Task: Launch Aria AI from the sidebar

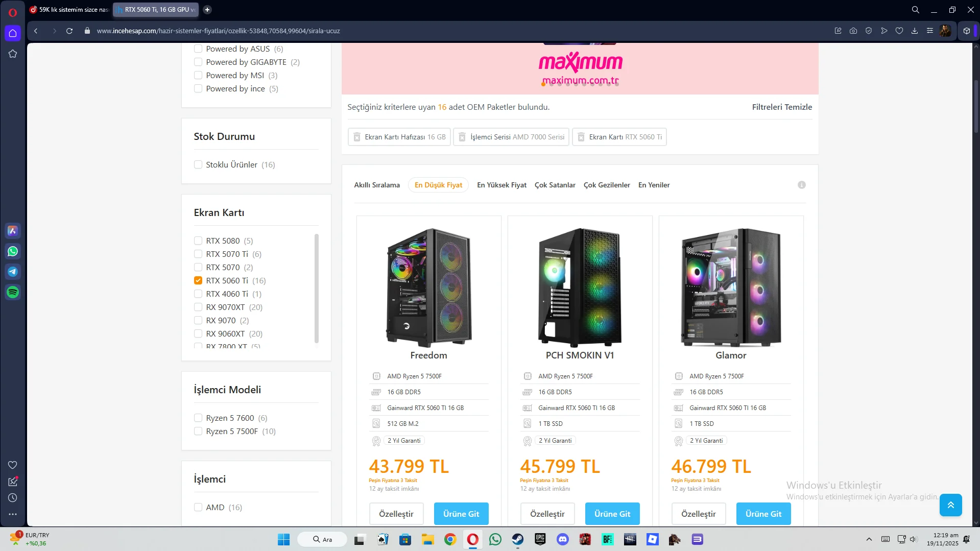Action: pos(13,231)
